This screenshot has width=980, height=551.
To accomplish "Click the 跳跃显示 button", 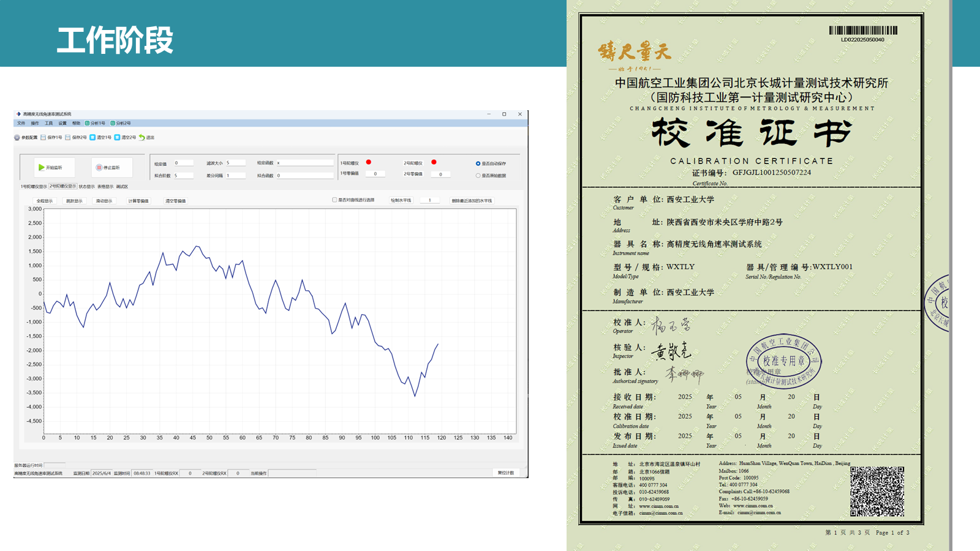I will coord(74,201).
